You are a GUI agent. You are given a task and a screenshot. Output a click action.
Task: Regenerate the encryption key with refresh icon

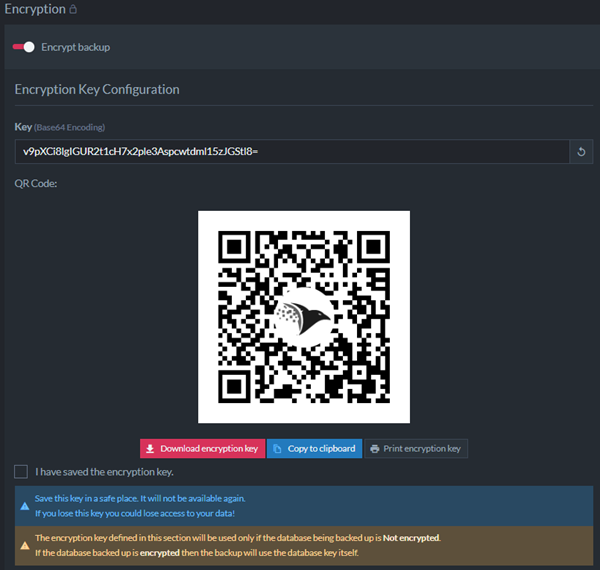(581, 152)
